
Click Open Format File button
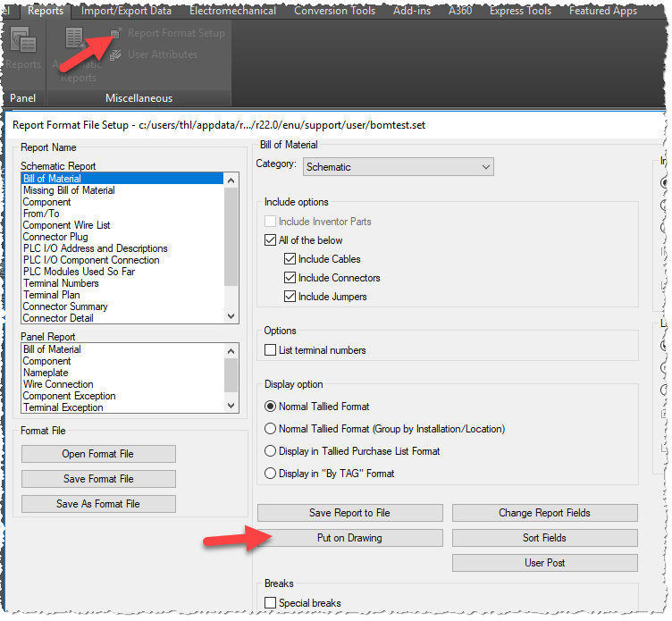[98, 454]
